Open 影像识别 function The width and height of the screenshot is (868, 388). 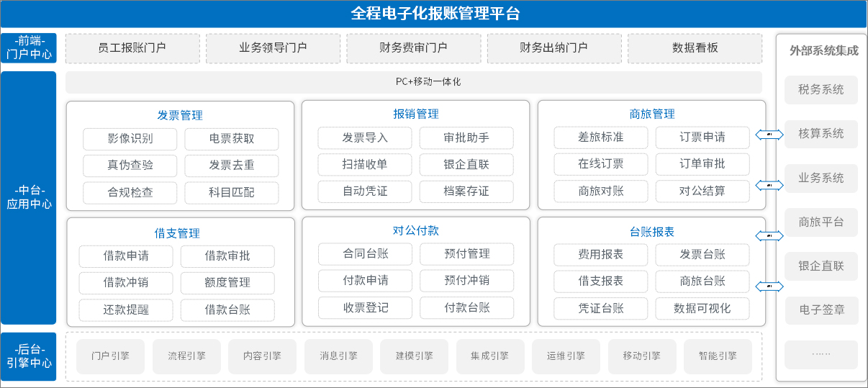pos(130,139)
